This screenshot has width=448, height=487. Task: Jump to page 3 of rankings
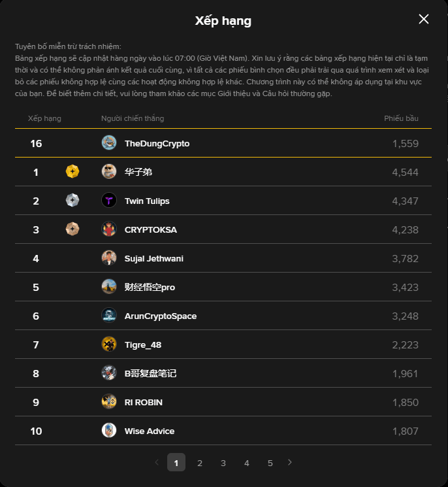click(223, 463)
